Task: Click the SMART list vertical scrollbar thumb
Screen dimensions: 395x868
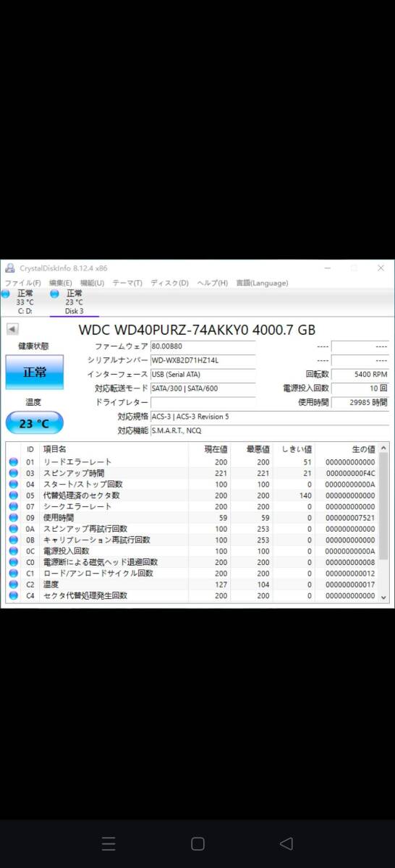Action: click(383, 506)
